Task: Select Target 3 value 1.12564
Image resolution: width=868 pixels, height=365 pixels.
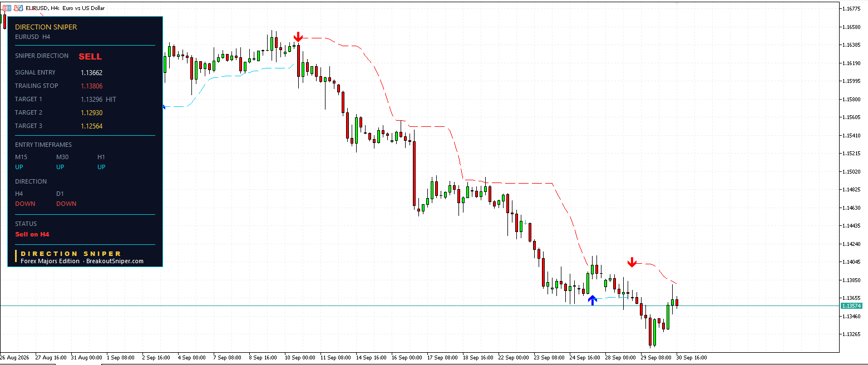Action: tap(92, 126)
